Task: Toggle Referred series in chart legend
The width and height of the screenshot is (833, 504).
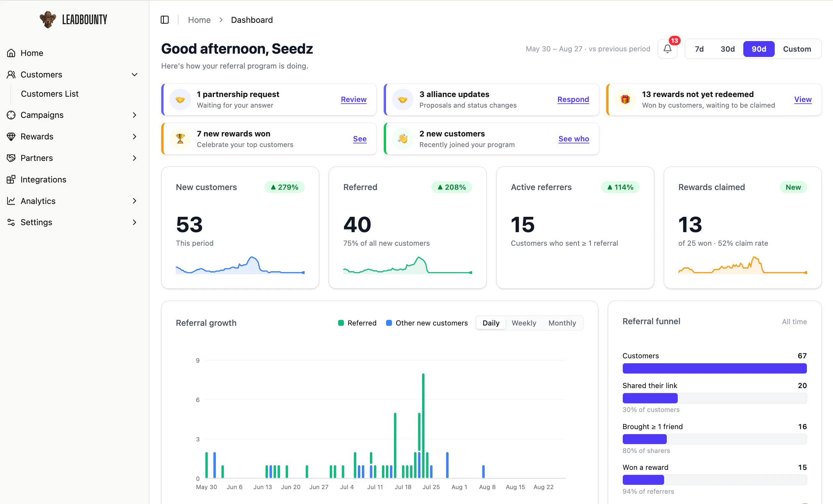Action: (357, 323)
